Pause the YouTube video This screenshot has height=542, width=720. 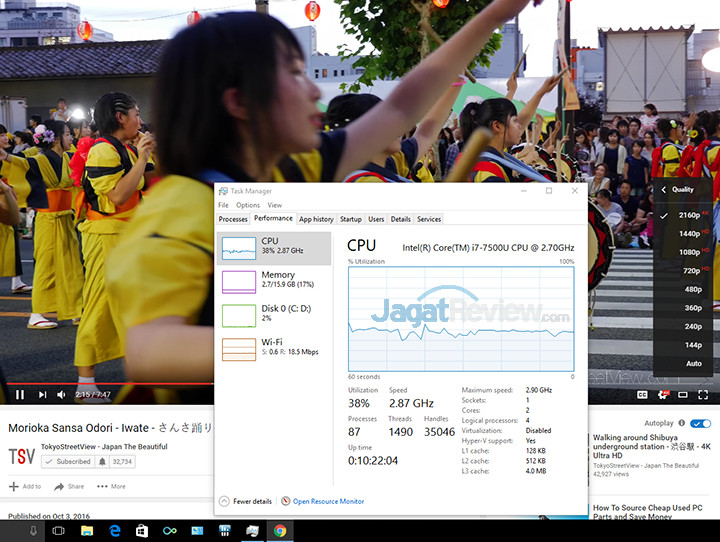coord(20,395)
